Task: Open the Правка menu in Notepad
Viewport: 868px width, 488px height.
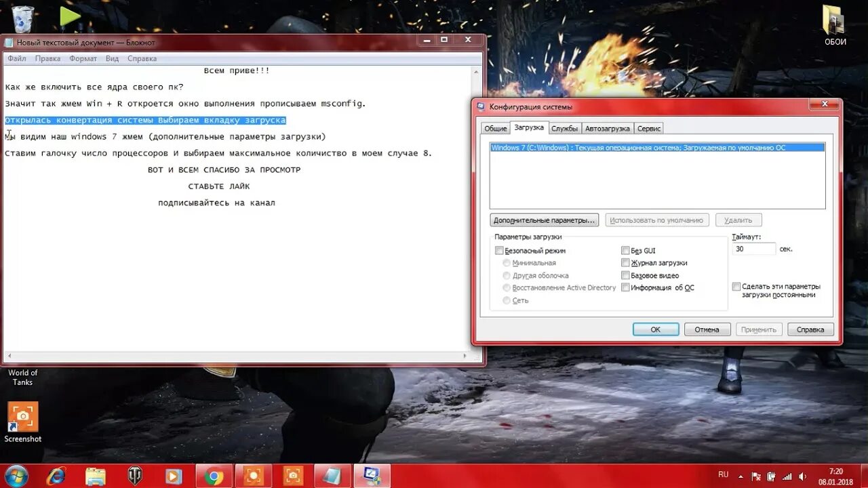Action: 47,58
